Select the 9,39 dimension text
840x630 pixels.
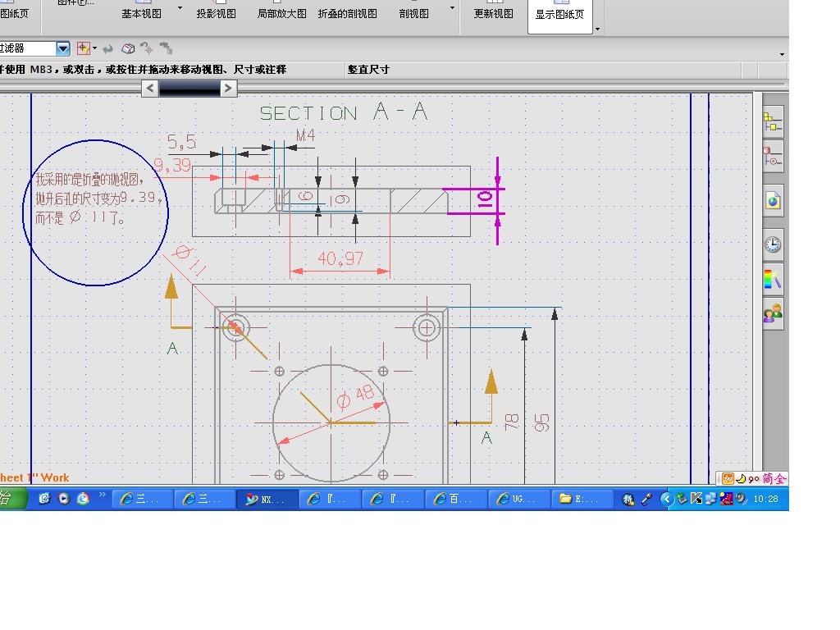172,165
